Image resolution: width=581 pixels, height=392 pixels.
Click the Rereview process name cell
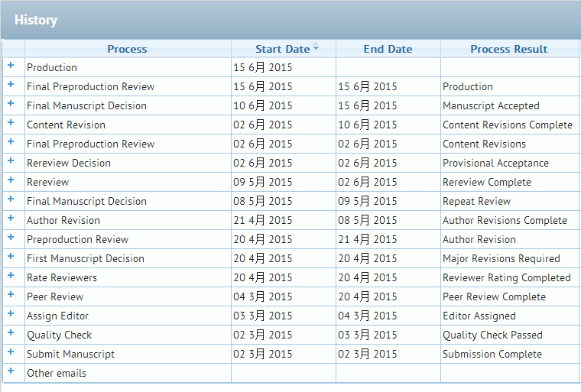click(48, 182)
